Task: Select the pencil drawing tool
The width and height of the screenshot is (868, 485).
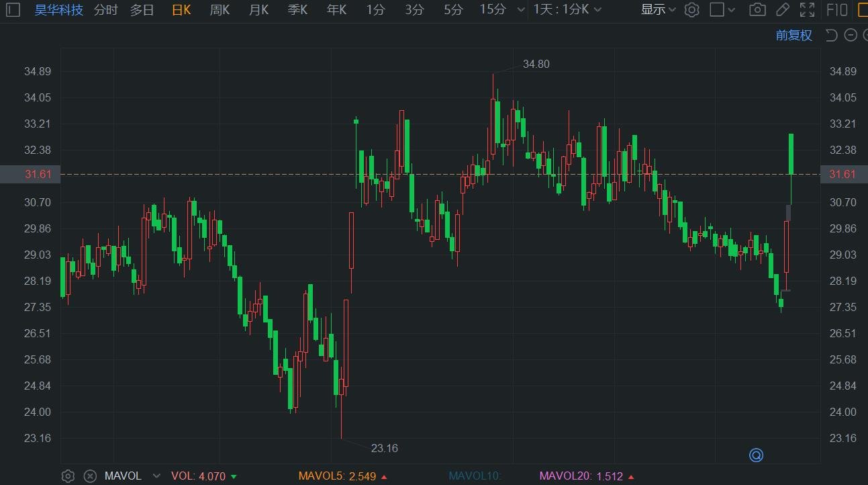Action: [782, 10]
